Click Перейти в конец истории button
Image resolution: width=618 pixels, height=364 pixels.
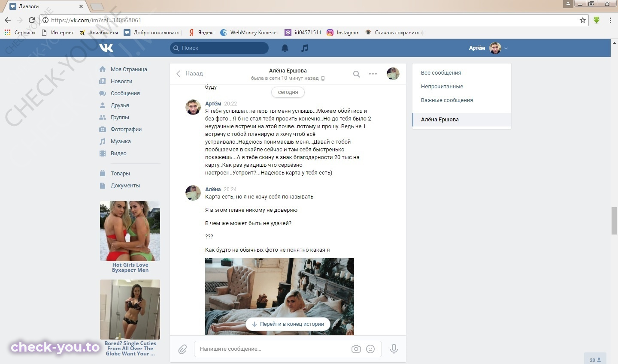click(288, 324)
